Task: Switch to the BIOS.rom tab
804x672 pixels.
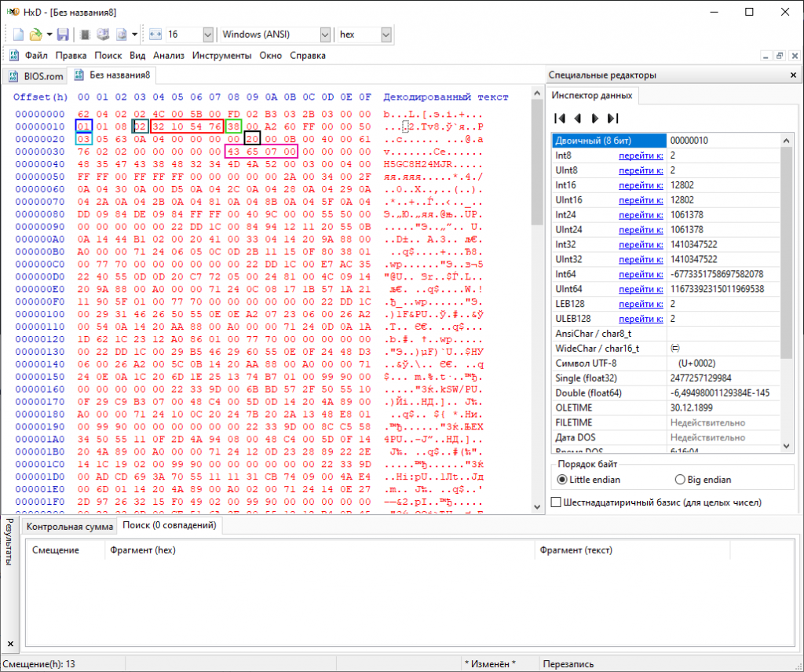Action: (36, 76)
